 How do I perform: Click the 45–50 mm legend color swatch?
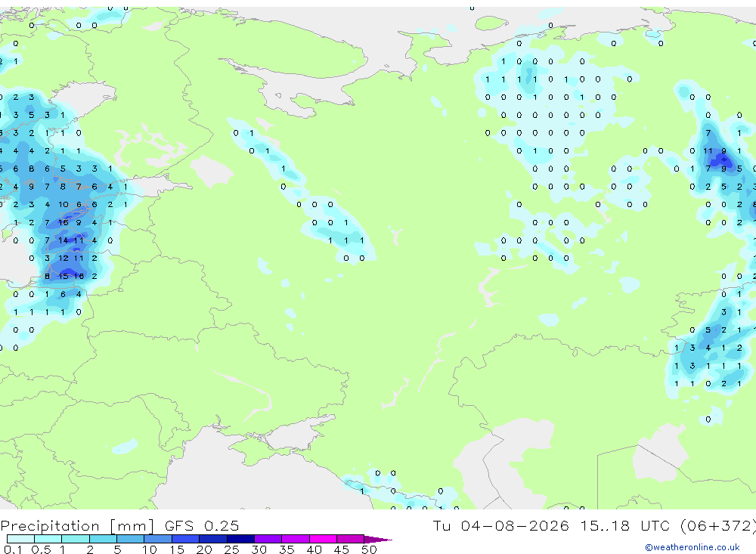[x=351, y=539]
